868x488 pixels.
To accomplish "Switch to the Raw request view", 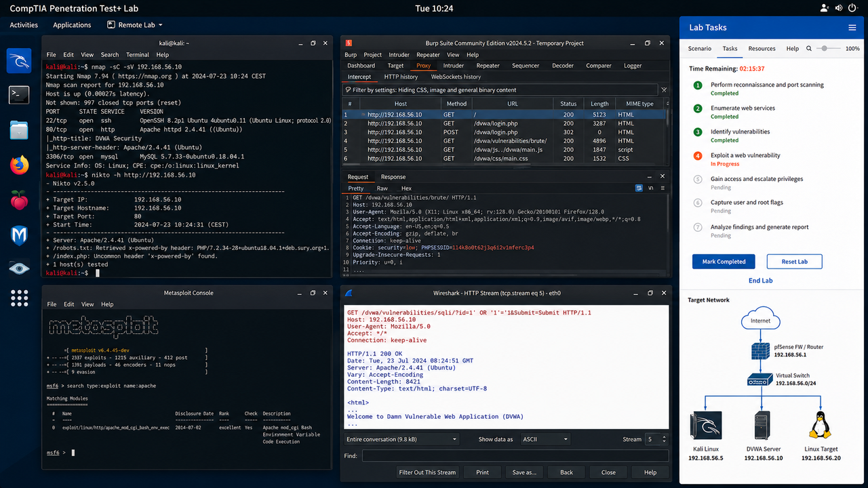I will coord(382,188).
